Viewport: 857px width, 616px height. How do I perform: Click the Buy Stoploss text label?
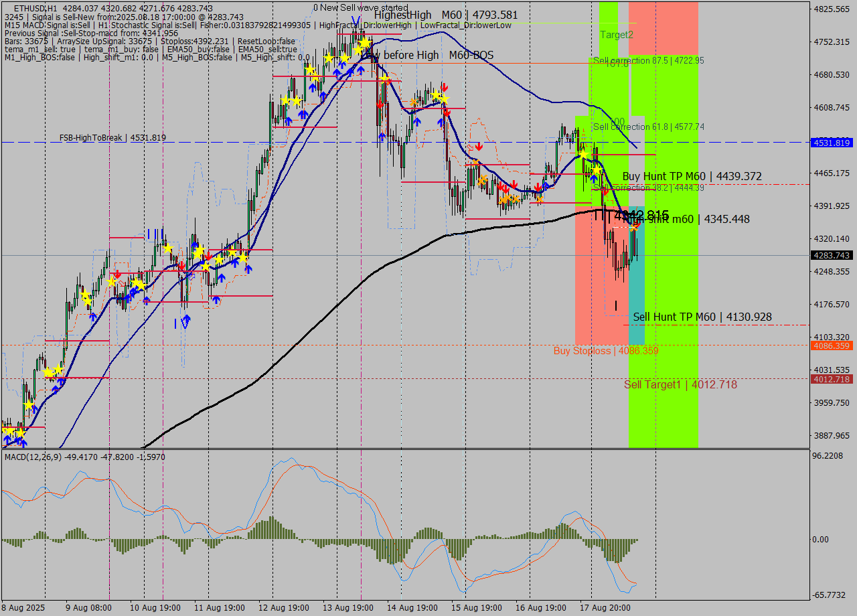click(x=605, y=351)
